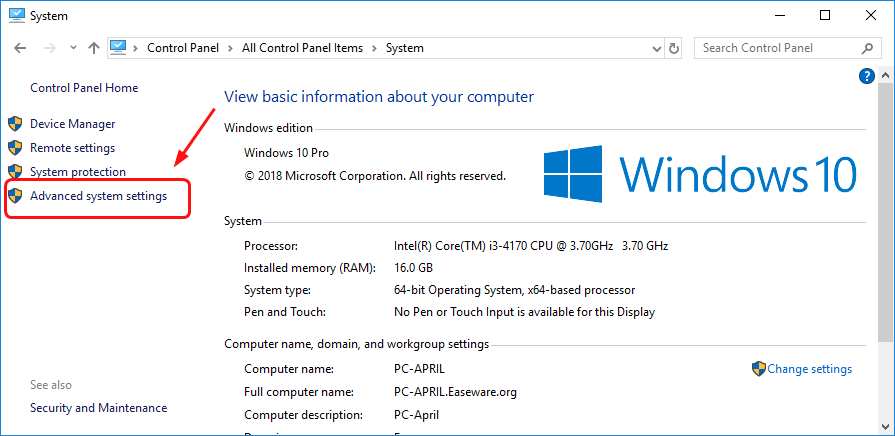
Task: Select System breadcrumb in address bar
Action: [x=405, y=49]
